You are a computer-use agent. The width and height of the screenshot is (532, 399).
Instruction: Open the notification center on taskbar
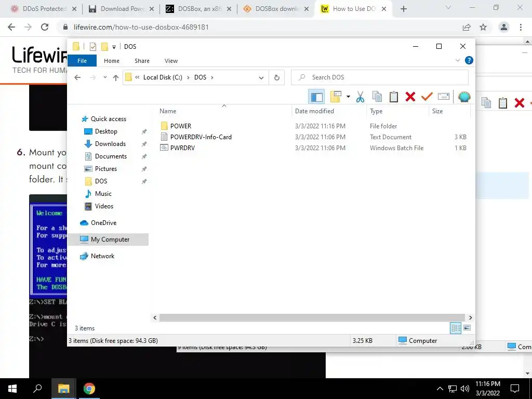pyautogui.click(x=515, y=389)
